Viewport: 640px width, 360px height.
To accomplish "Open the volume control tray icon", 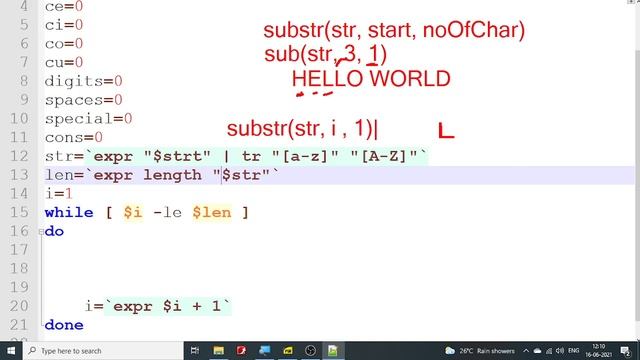I will (560, 351).
